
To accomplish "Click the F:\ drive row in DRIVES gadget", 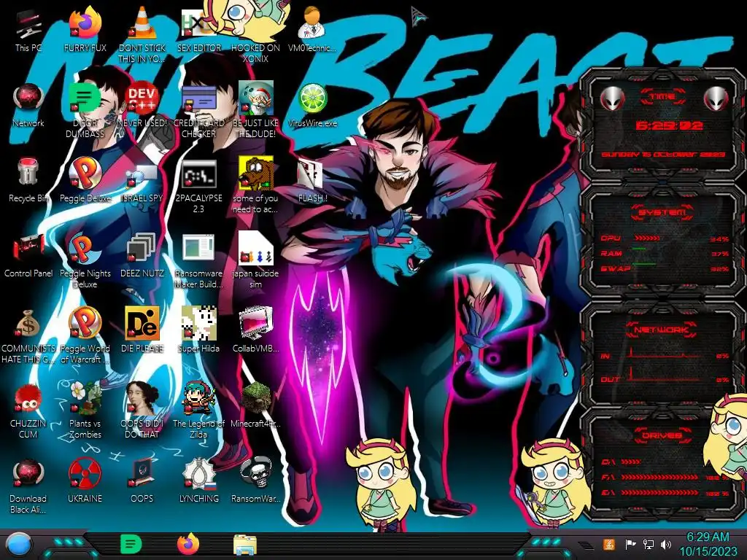I will click(x=665, y=477).
